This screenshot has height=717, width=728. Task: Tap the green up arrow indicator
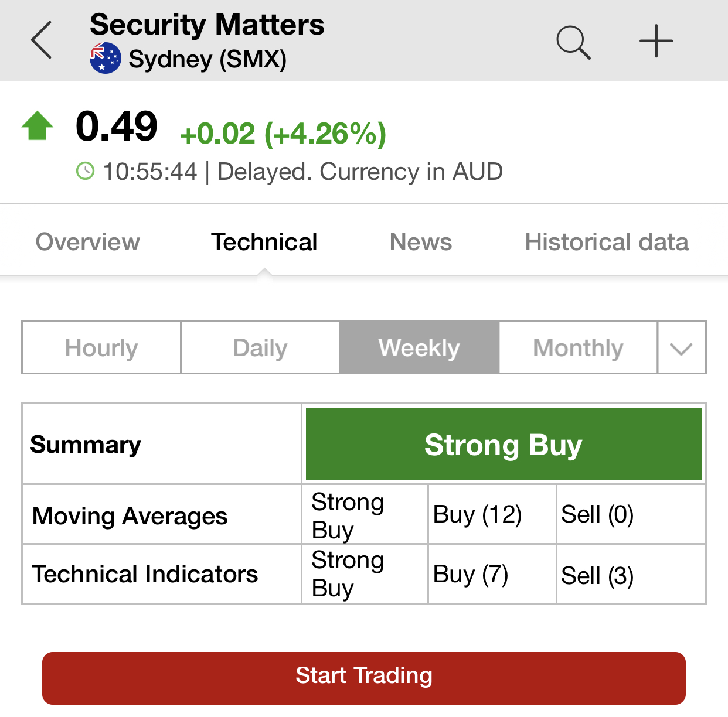click(x=38, y=125)
